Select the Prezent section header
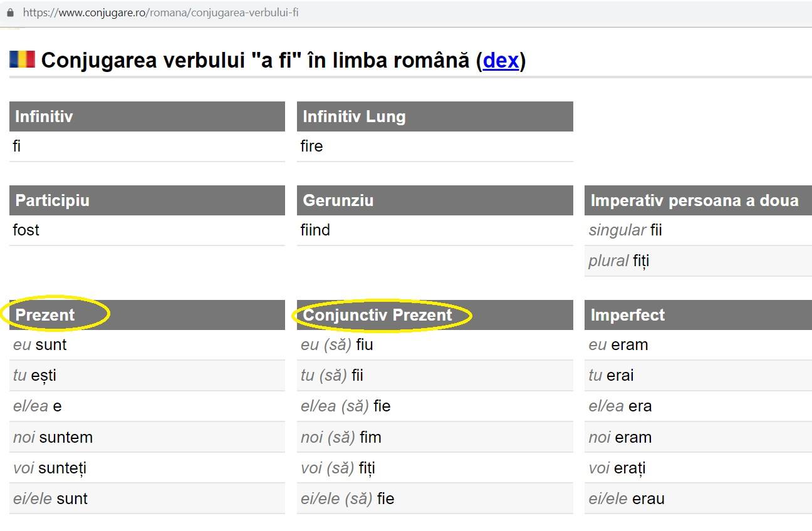Viewport: 812px width, 531px height. point(147,315)
